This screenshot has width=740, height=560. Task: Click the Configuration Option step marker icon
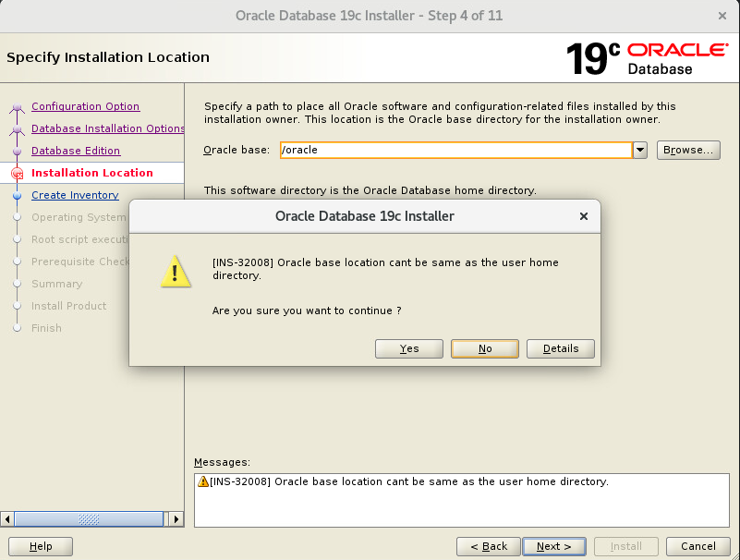point(17,107)
